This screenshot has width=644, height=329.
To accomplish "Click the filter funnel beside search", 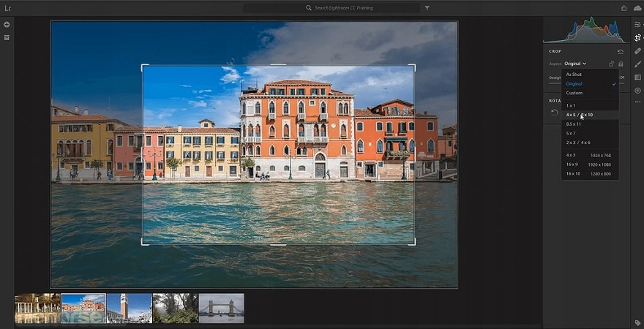I will point(427,8).
